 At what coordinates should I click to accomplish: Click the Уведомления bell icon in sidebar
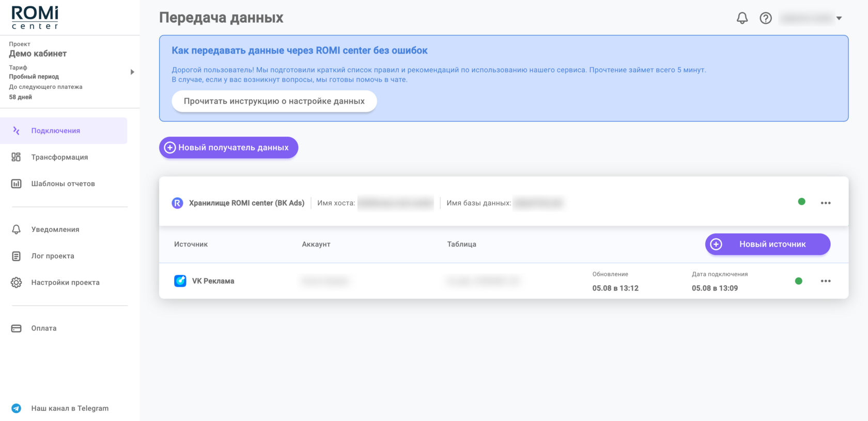(16, 229)
